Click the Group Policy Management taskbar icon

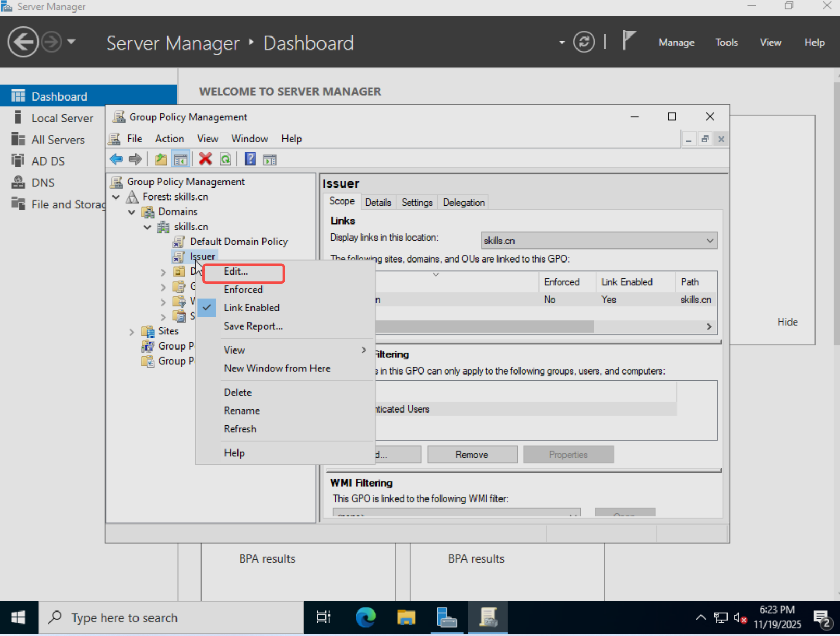click(488, 618)
